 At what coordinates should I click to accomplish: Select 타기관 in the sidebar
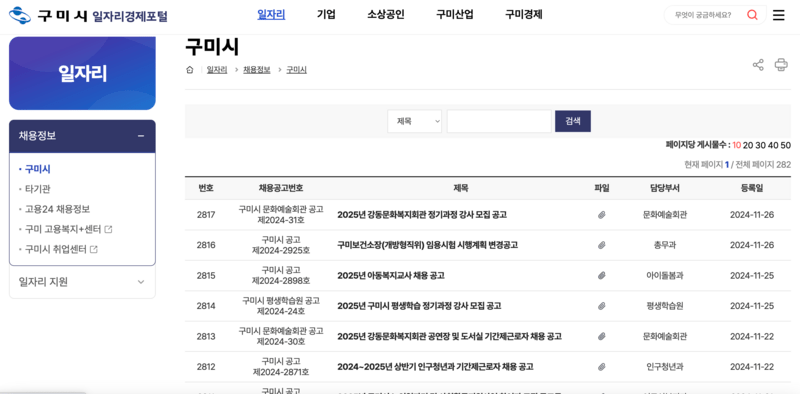(38, 189)
